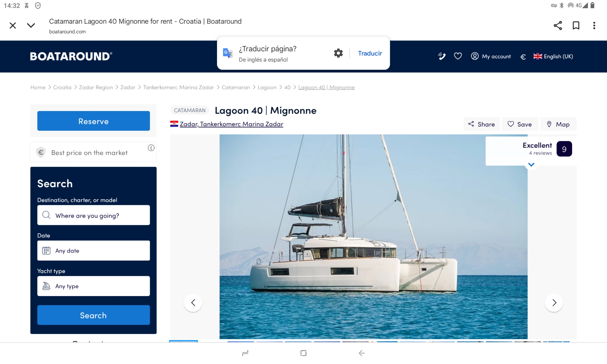Bookmark the page with browser bookmark icon
Screen dimensions: 607x364
click(576, 25)
